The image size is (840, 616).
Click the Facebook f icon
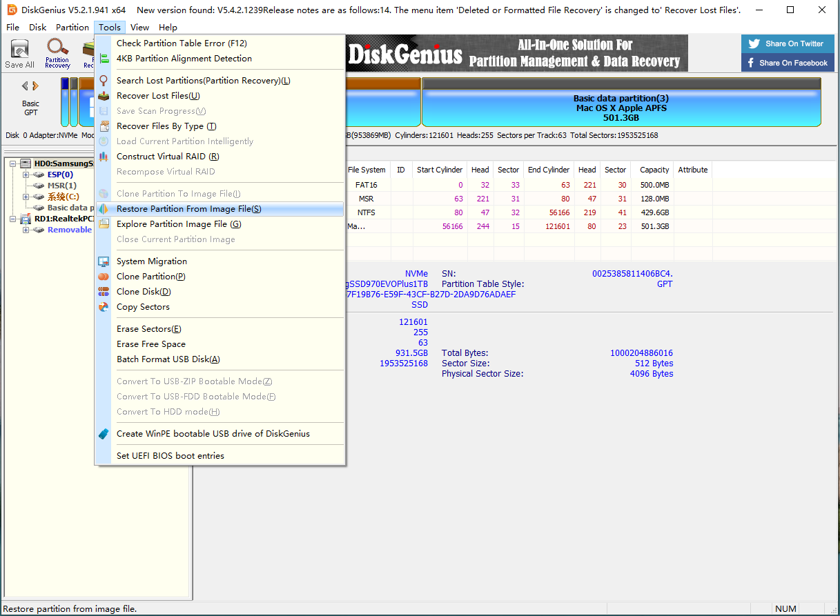pos(751,63)
